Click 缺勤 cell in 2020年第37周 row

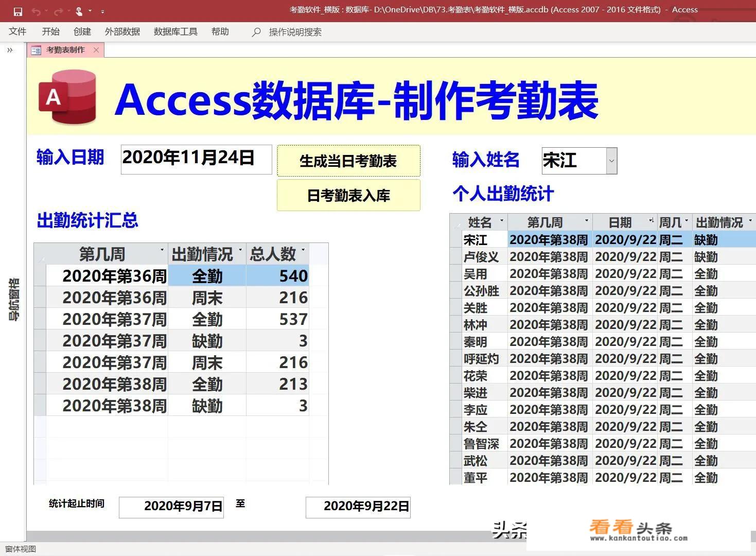pos(207,341)
